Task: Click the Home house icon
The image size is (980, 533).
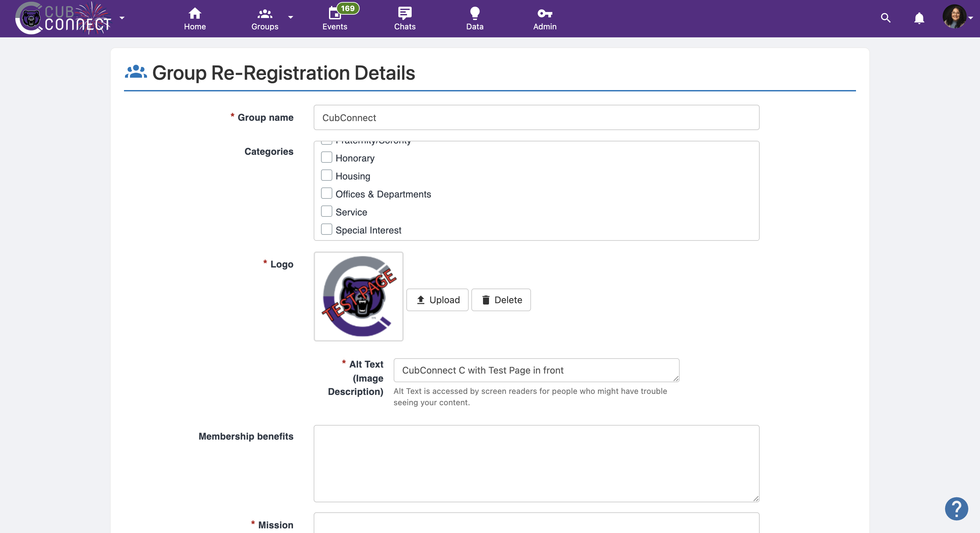Action: pos(195,13)
